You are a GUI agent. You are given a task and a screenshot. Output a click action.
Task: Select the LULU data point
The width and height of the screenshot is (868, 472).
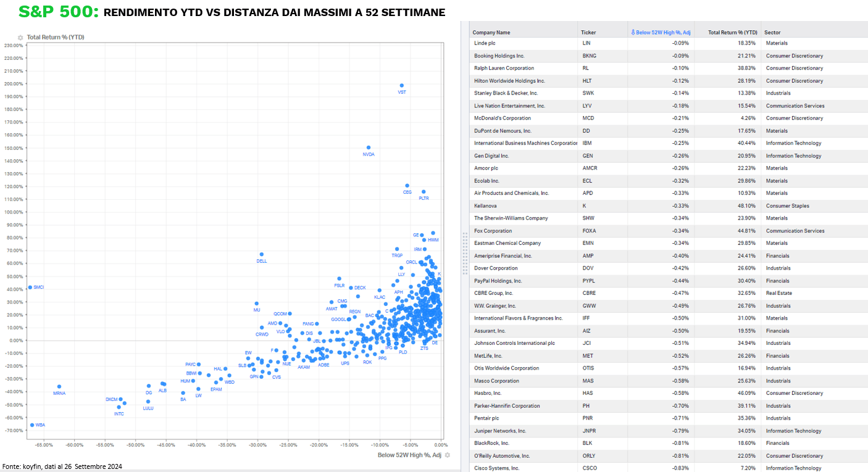tap(148, 402)
